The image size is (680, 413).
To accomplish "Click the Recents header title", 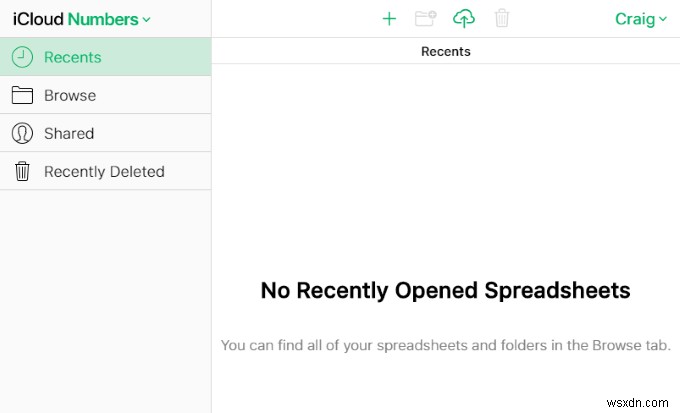I will pos(445,51).
